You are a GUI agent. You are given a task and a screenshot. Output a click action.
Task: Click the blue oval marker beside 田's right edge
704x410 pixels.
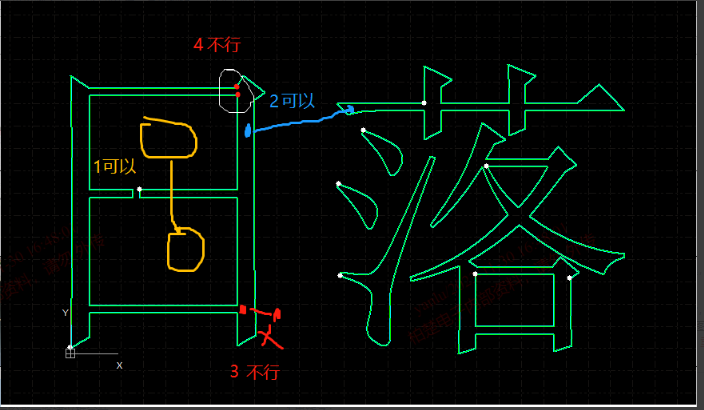[x=248, y=130]
